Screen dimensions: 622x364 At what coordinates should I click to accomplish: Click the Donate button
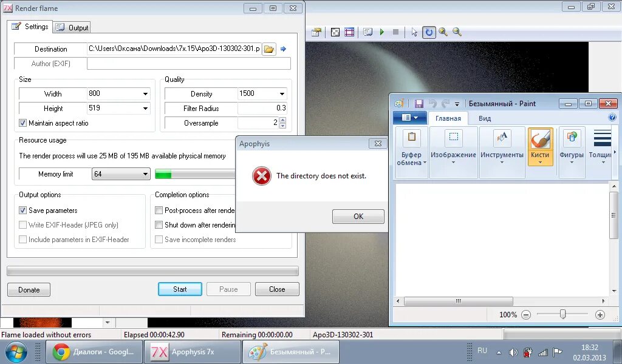click(29, 289)
